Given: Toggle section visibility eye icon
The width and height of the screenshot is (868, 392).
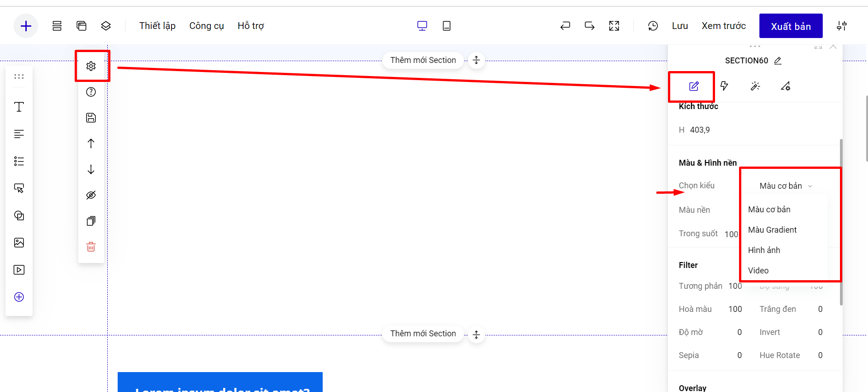Looking at the screenshot, I should pyautogui.click(x=91, y=195).
